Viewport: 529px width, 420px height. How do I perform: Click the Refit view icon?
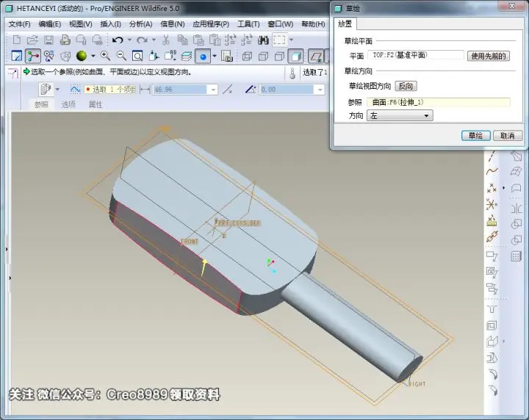click(137, 56)
